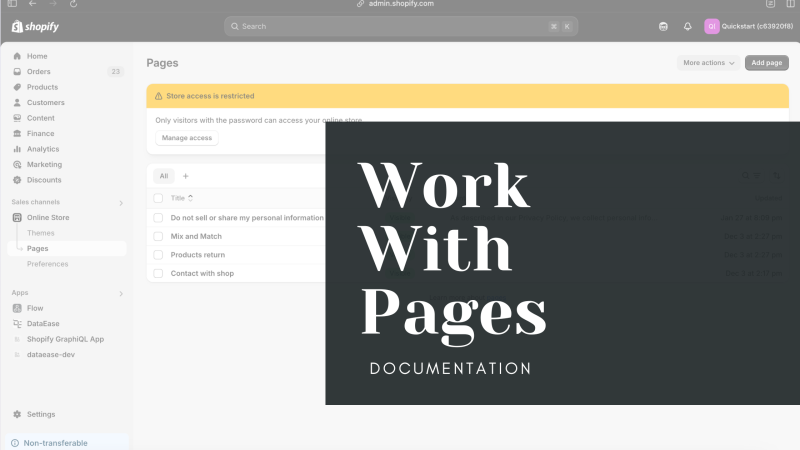This screenshot has width=800, height=450.
Task: Open the sort pages icon
Action: [x=777, y=176]
